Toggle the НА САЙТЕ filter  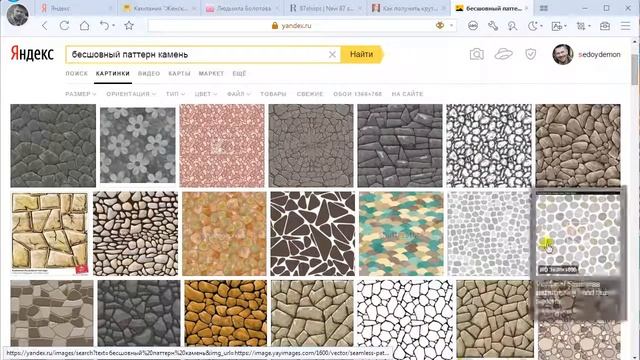click(x=407, y=94)
